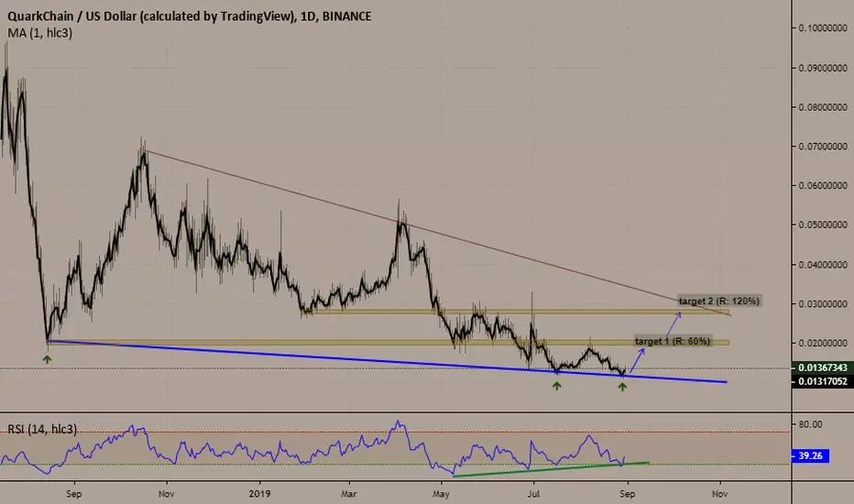Click the 0.05000000 price axis label
Screen dimensions: 854x504
click(x=823, y=225)
